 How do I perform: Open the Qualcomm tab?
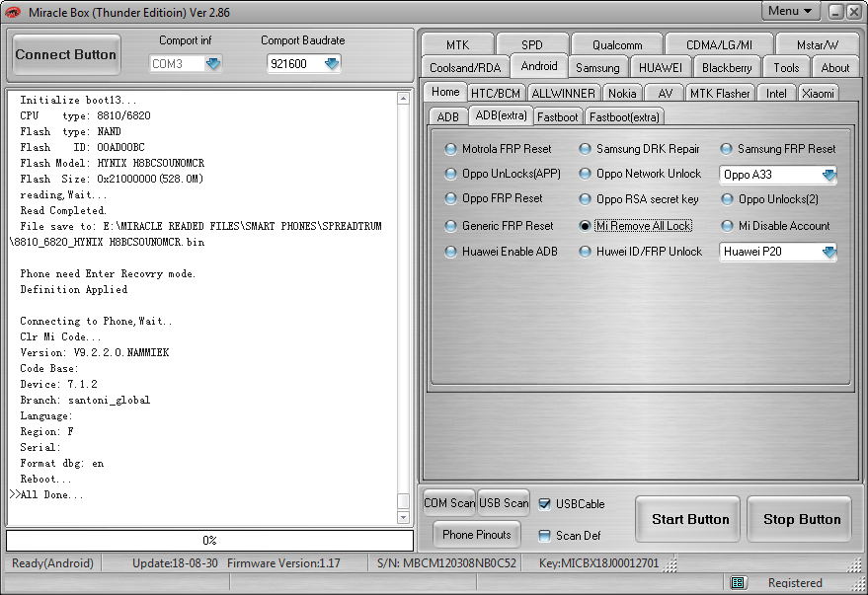[617, 44]
